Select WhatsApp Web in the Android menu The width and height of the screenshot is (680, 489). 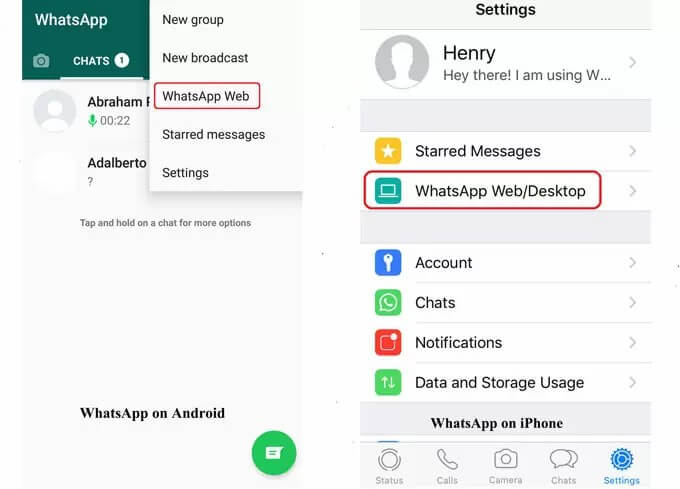click(207, 96)
